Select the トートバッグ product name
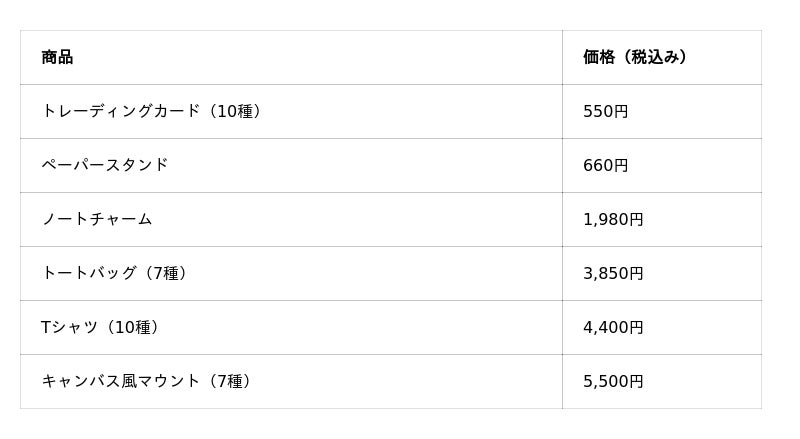The height and width of the screenshot is (439, 800). [x=88, y=273]
